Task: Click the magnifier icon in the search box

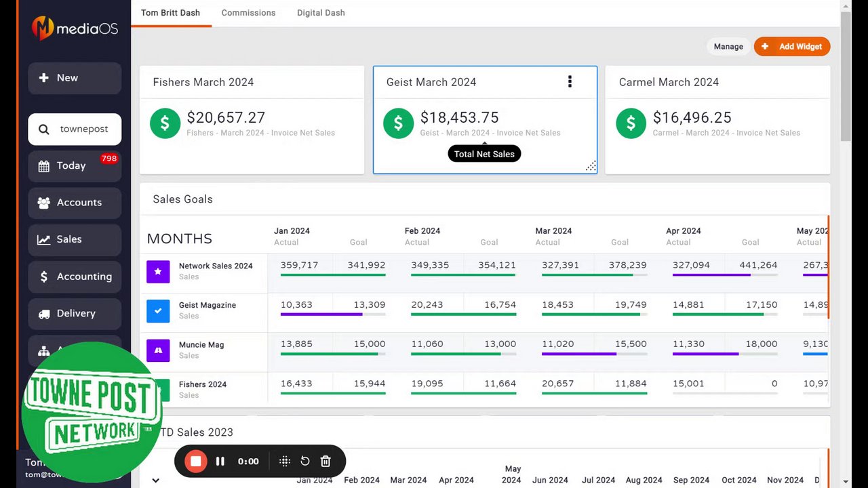Action: coord(44,129)
